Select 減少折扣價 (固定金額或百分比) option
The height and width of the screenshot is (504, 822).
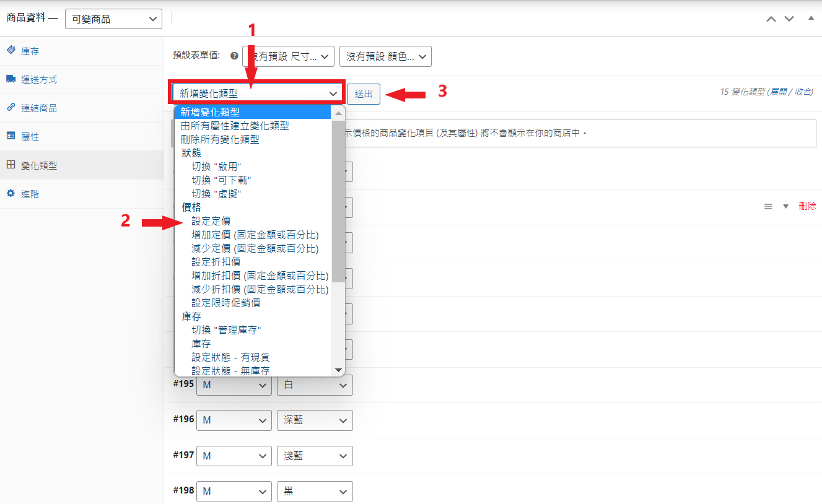click(x=253, y=289)
